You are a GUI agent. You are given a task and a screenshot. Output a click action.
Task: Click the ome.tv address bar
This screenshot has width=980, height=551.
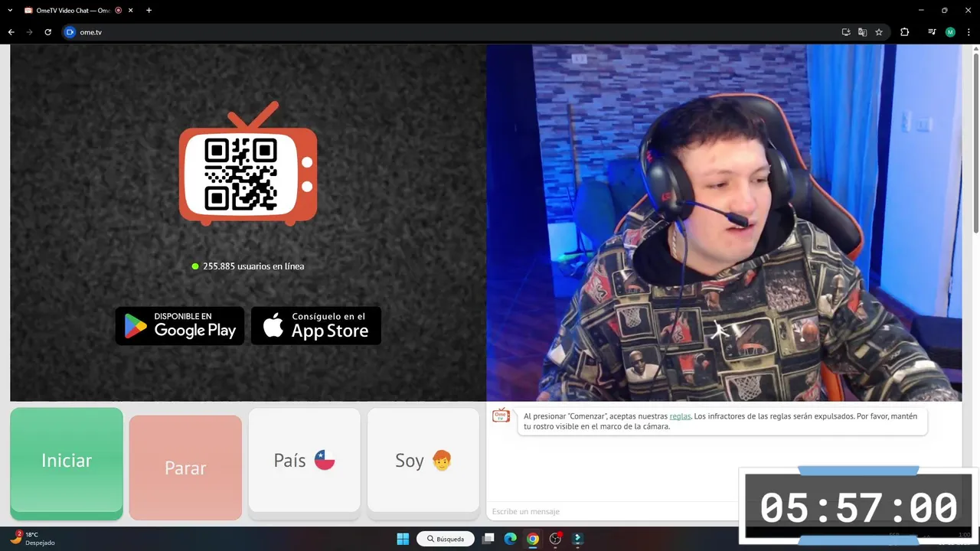pos(452,32)
